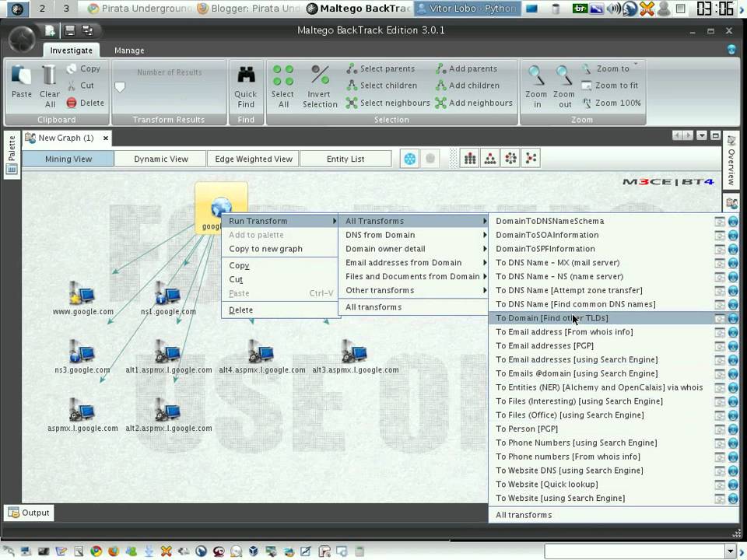747x560 pixels.
Task: Click Zoom out magnifier
Action: click(x=564, y=76)
